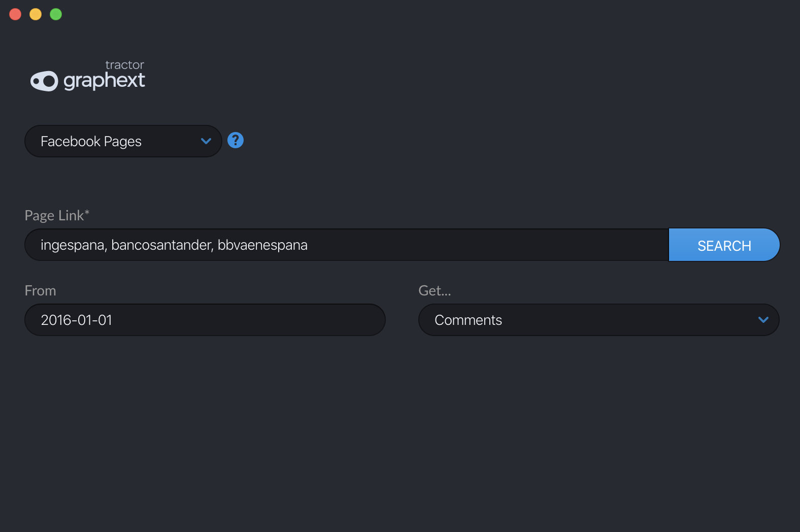Image resolution: width=800 pixels, height=532 pixels.
Task: Maximize the window with the green button
Action: click(56, 14)
